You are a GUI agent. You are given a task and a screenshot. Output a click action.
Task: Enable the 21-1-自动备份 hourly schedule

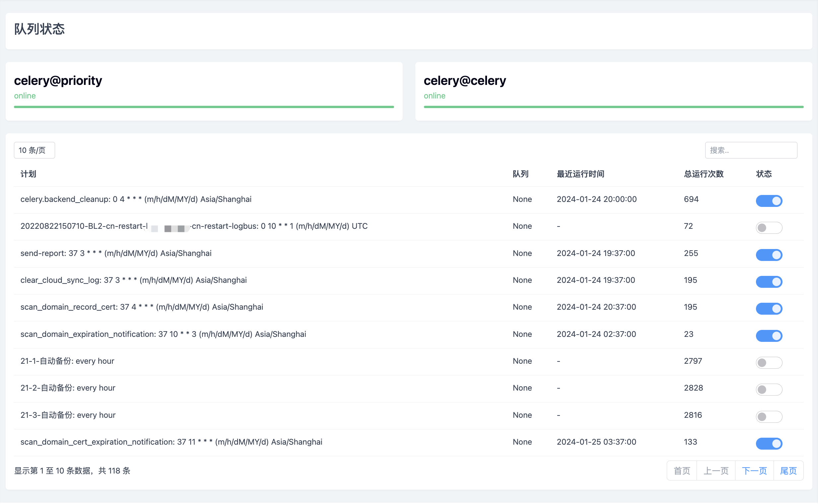pyautogui.click(x=769, y=362)
